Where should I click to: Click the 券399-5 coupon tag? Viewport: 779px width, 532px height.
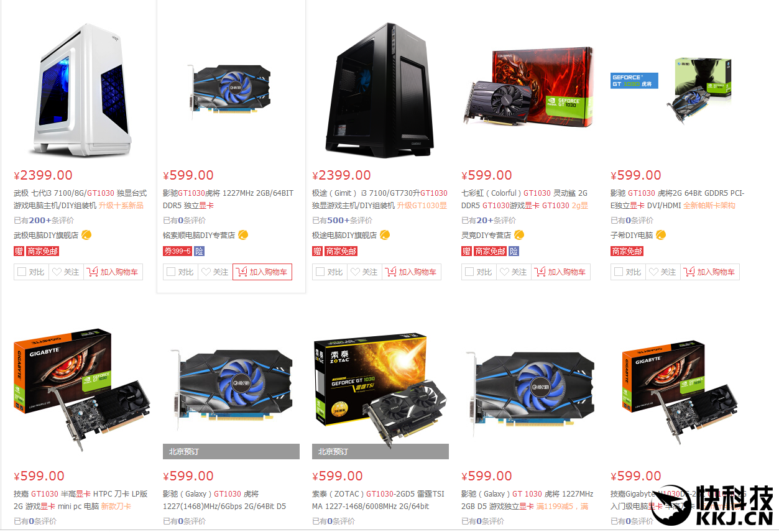(x=177, y=251)
